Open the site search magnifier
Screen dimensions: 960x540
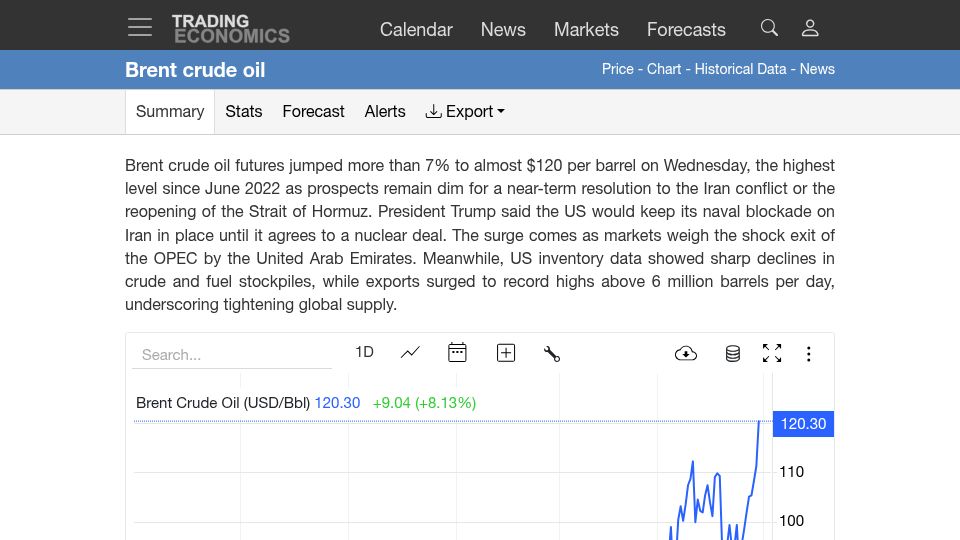[x=769, y=28]
